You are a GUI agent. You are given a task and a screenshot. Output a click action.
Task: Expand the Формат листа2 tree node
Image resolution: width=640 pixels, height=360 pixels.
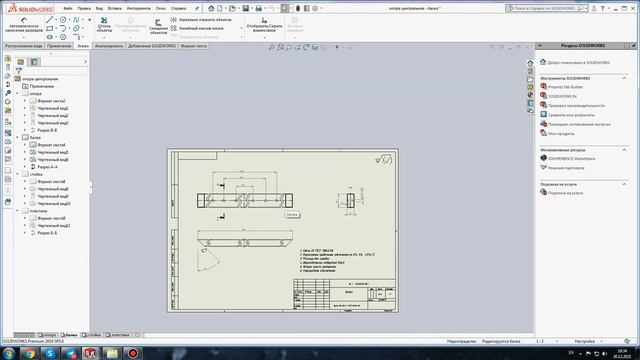click(x=24, y=101)
